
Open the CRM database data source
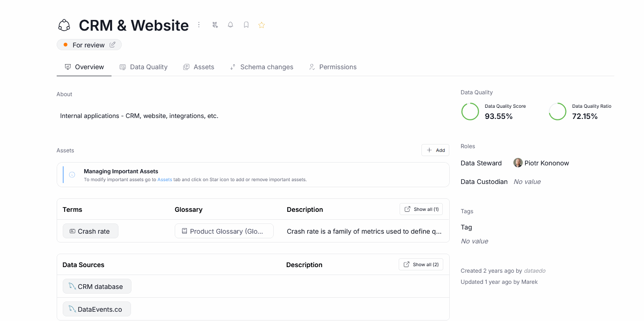tap(97, 287)
